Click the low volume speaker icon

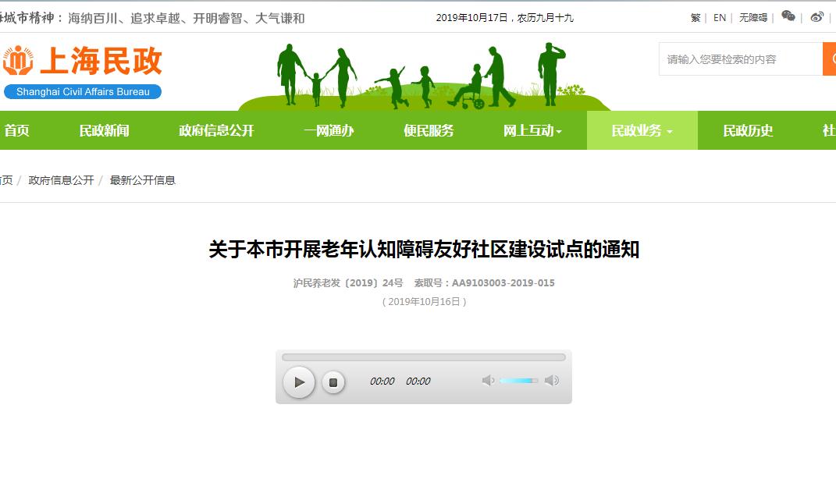488,381
